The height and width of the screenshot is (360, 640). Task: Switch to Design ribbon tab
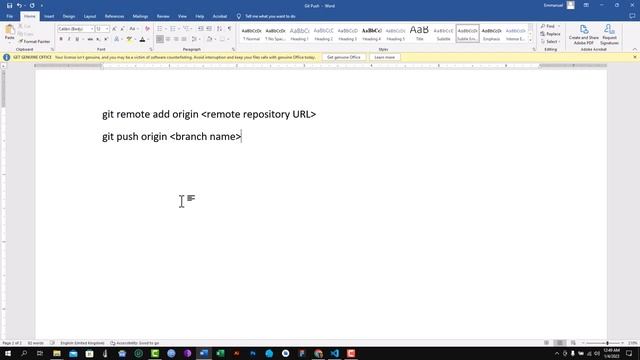pos(69,16)
